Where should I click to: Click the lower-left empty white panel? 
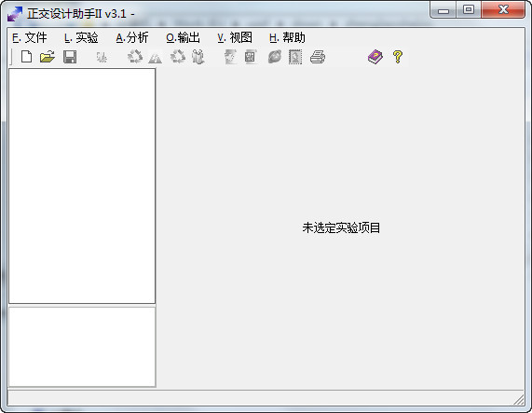click(82, 347)
